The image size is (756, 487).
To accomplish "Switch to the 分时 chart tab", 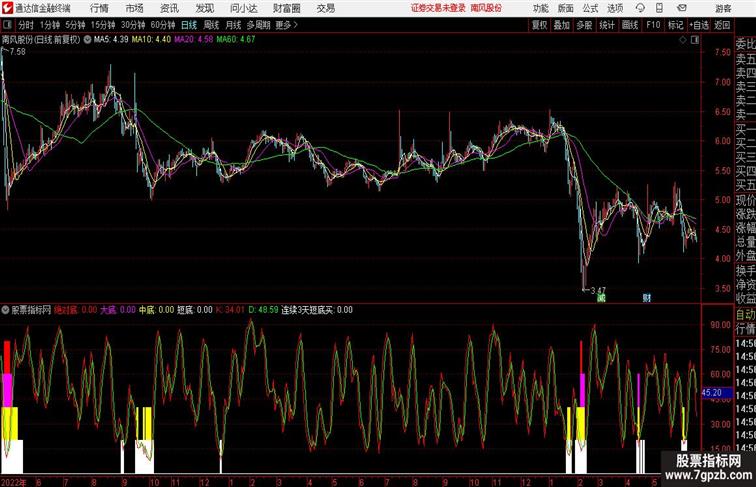I will [26, 25].
